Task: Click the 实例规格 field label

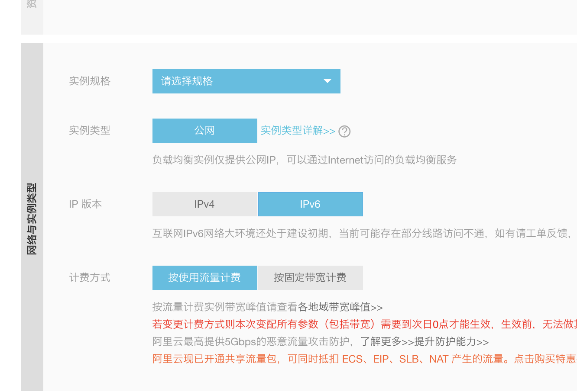Action: click(90, 81)
